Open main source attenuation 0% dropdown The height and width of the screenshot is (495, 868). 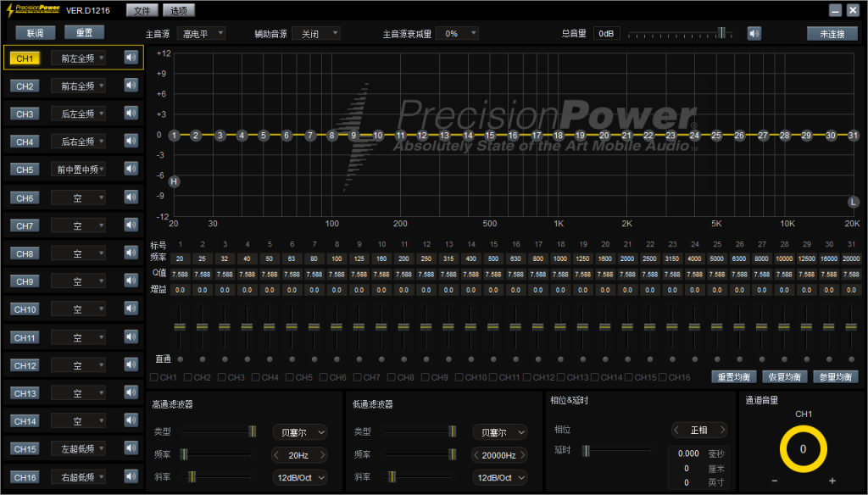457,34
